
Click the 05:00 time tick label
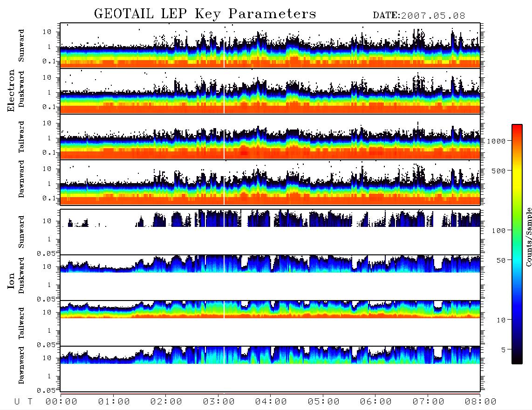coord(323,402)
